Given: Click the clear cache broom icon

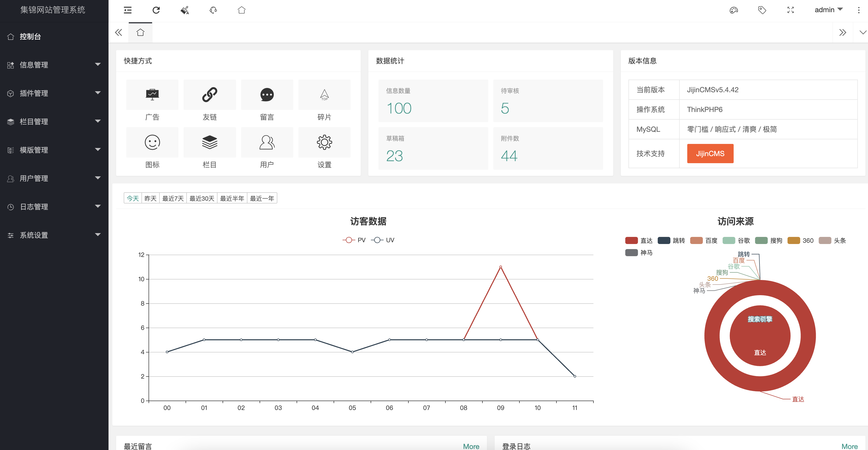Looking at the screenshot, I should pyautogui.click(x=185, y=10).
